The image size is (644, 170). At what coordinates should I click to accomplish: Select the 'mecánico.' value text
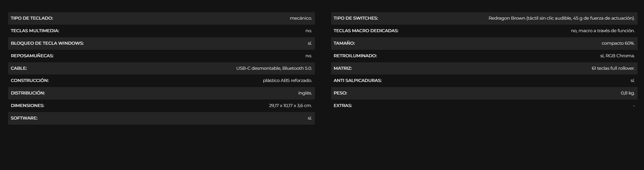301,18
